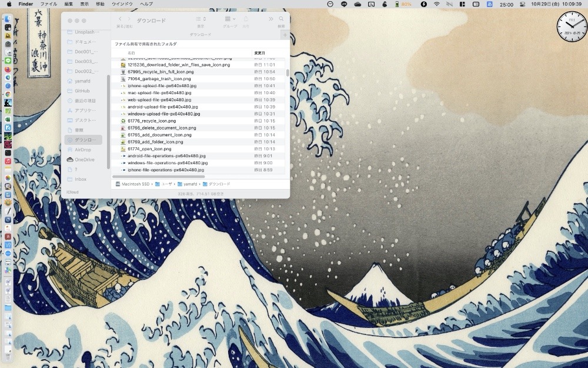Click the 戻る back navigation button
Viewport: 588px width, 368px height.
point(120,19)
